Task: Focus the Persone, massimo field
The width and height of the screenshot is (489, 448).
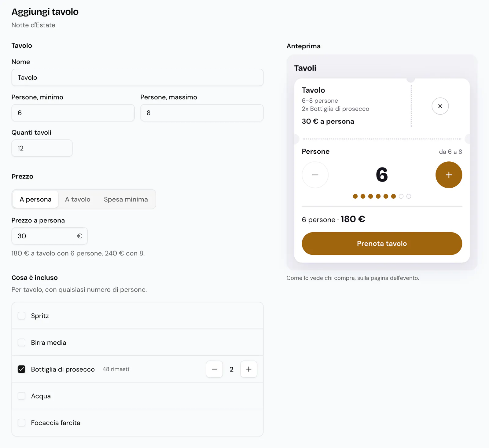Action: pos(202,113)
